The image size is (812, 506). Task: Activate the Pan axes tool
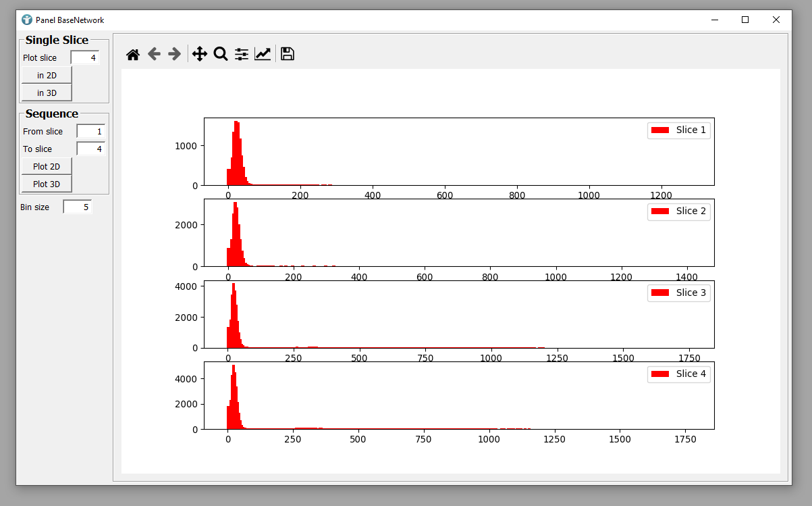(199, 54)
